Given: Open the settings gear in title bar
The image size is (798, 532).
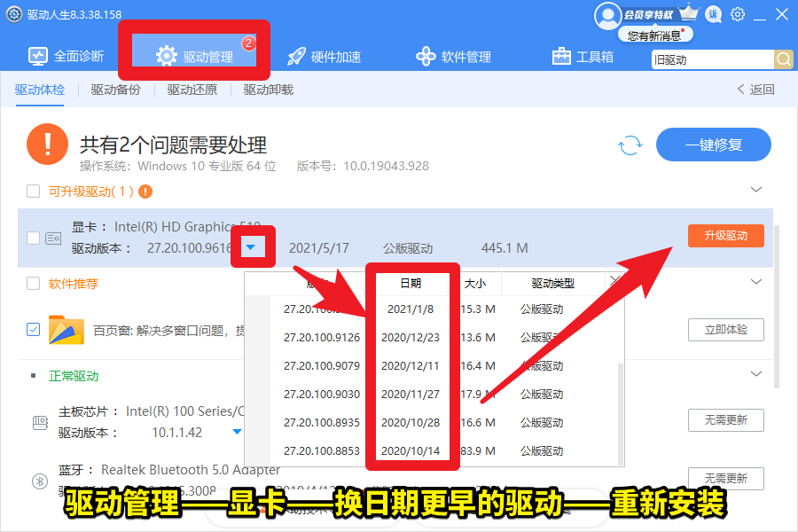Looking at the screenshot, I should (738, 14).
